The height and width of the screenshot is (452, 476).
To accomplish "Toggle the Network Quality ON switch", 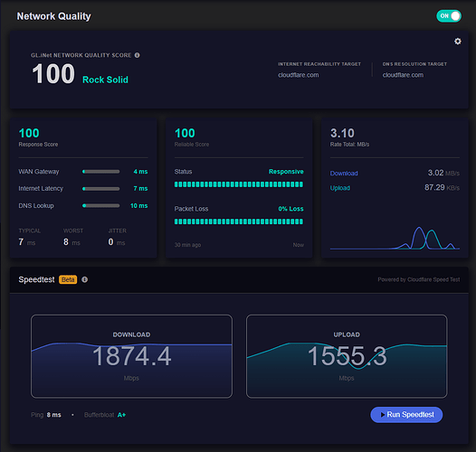I will [x=449, y=15].
